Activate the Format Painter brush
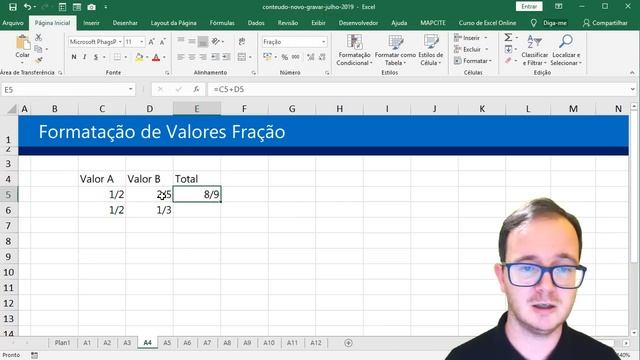 tap(38, 60)
